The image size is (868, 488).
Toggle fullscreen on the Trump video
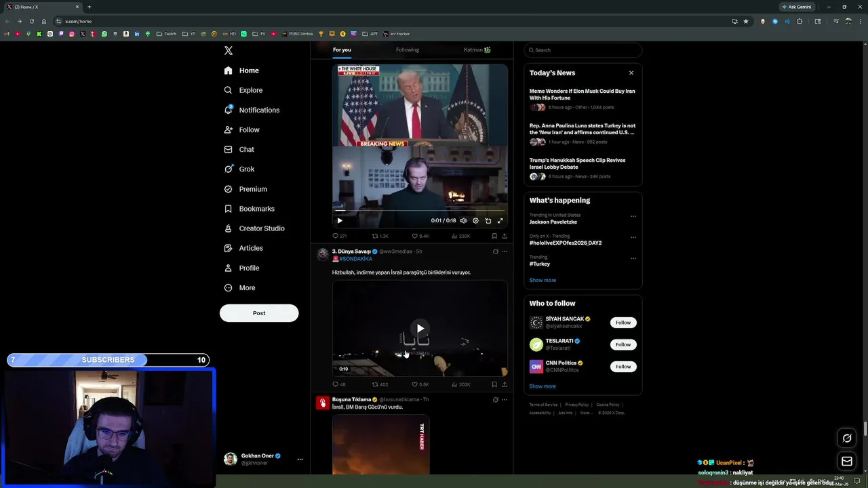pos(500,220)
